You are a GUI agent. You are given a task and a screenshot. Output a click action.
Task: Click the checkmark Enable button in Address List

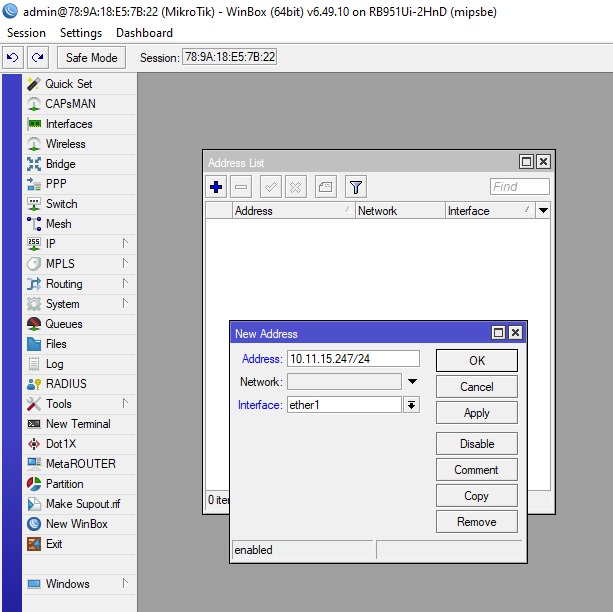[x=271, y=187]
